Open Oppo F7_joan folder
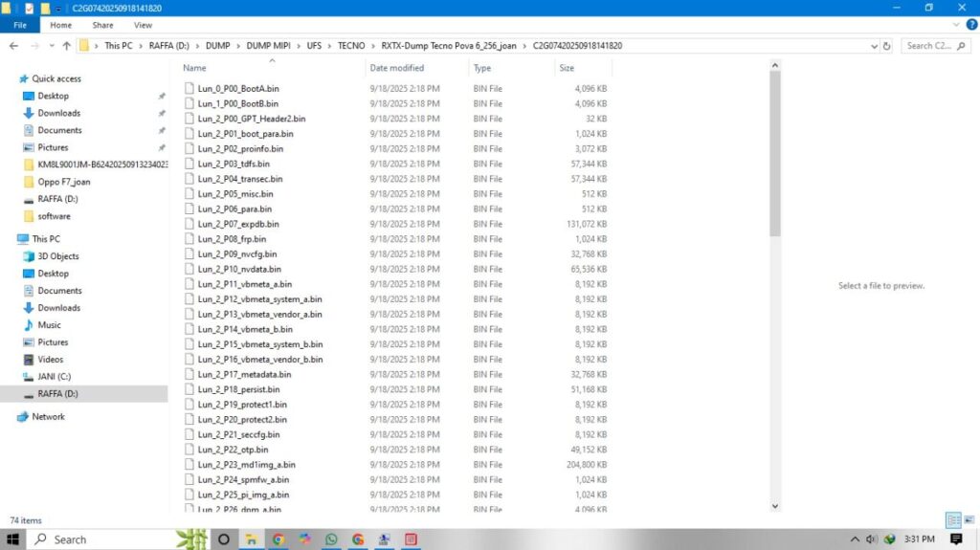 tap(63, 182)
